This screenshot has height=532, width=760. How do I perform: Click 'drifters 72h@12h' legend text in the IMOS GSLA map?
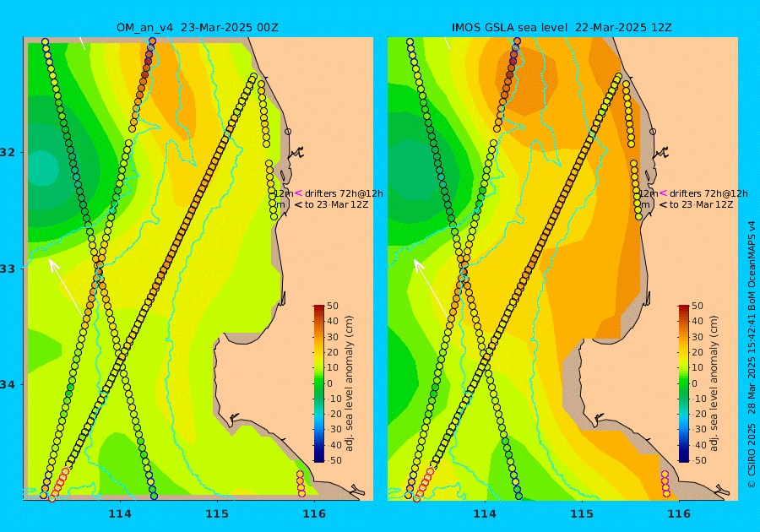708,193
